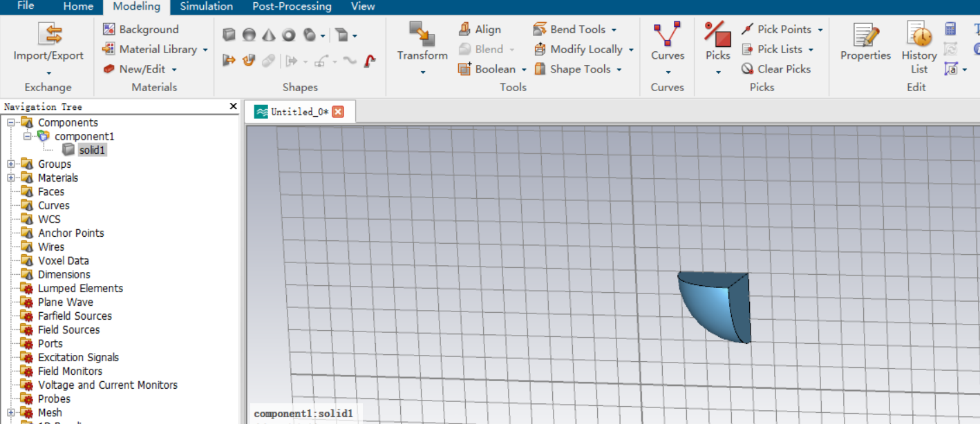Expand the Groups tree node
The width and height of the screenshot is (980, 424).
(11, 164)
